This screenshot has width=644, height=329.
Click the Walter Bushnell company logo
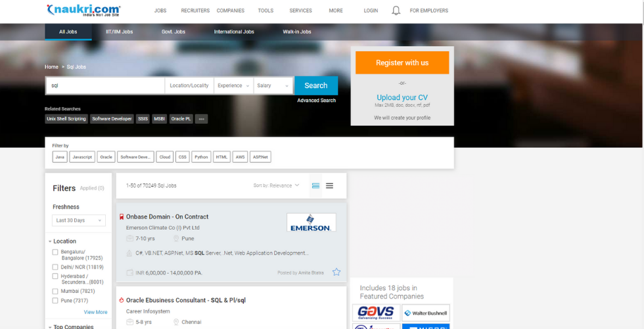click(x=426, y=313)
